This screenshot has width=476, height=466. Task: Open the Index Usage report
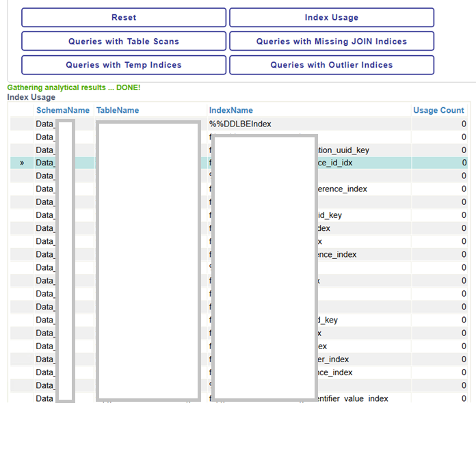point(332,18)
